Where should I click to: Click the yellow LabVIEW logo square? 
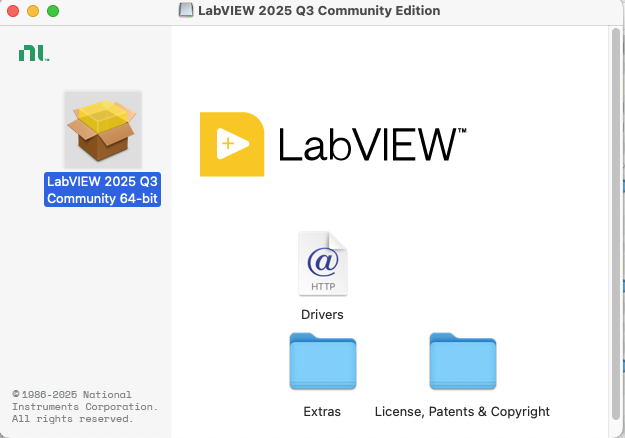pos(232,144)
